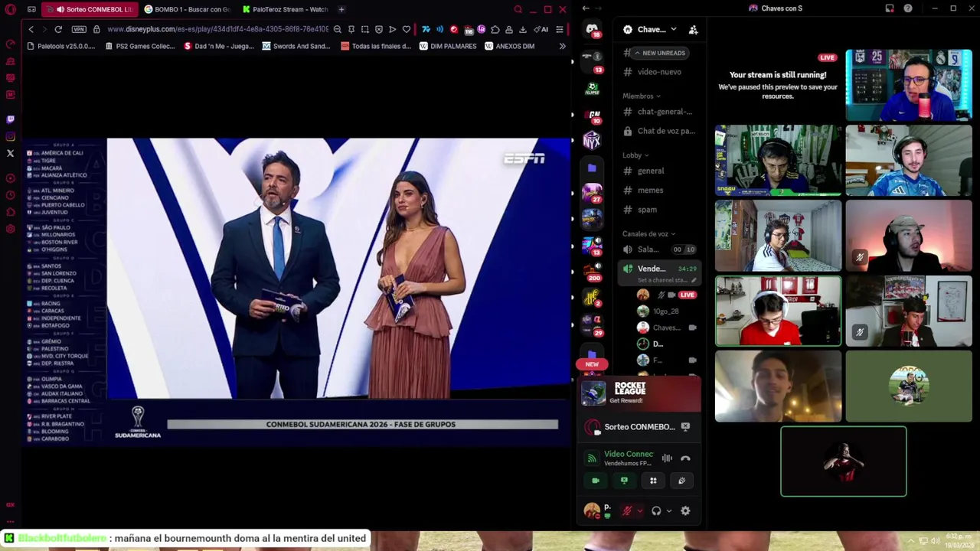This screenshot has height=551, width=980.
Task: Open the Opera AI assistant button
Action: (x=541, y=29)
